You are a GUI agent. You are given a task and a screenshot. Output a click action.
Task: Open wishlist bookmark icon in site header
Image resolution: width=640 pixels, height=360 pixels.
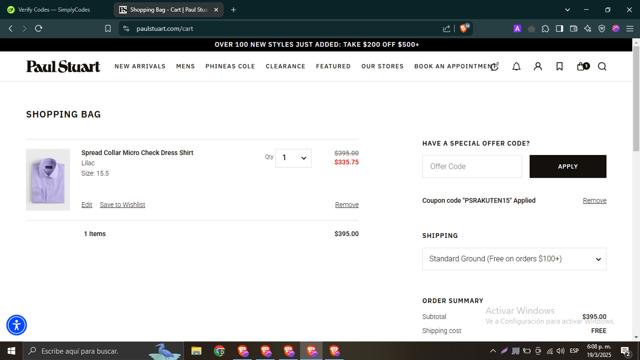(x=559, y=66)
